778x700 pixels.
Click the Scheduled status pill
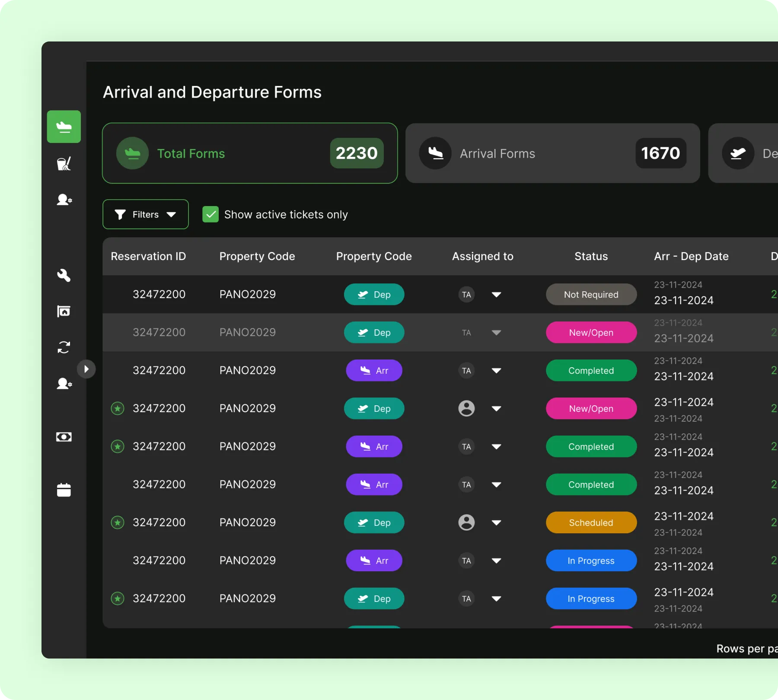point(591,523)
